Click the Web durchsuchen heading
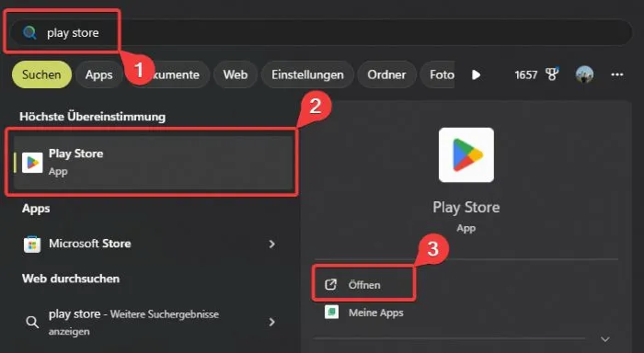Screen dimensions: 644x353 [71, 279]
